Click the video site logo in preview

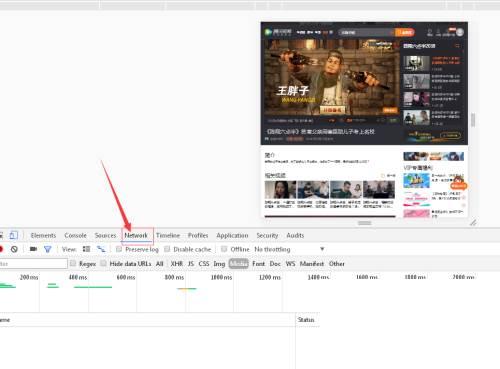click(278, 32)
